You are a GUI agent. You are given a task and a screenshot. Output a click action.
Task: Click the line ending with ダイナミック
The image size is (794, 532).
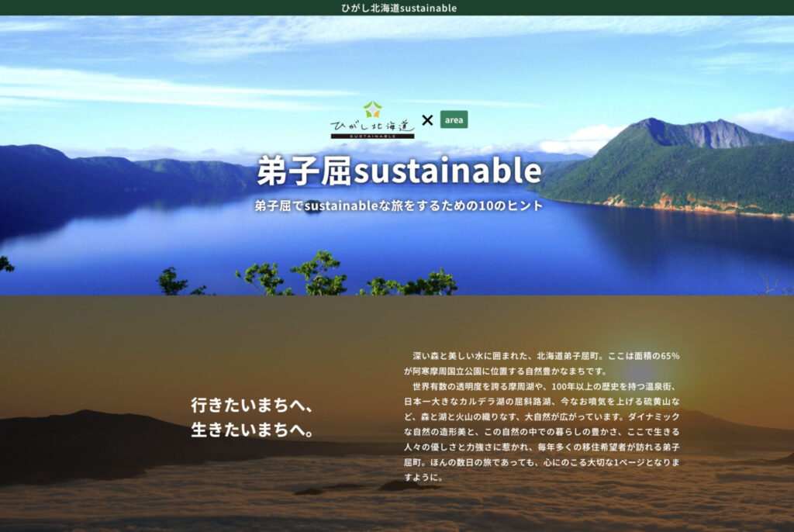point(542,417)
